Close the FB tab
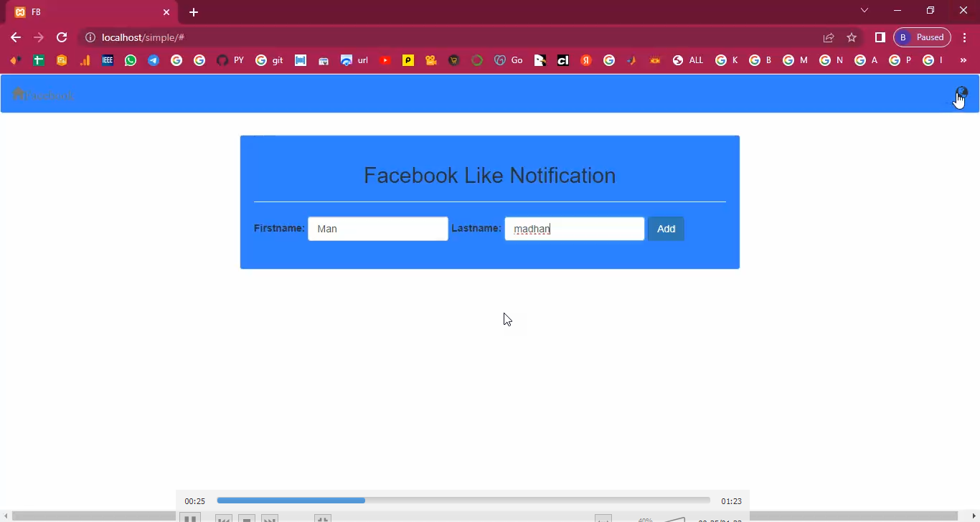Viewport: 980px width, 522px height. point(166,12)
